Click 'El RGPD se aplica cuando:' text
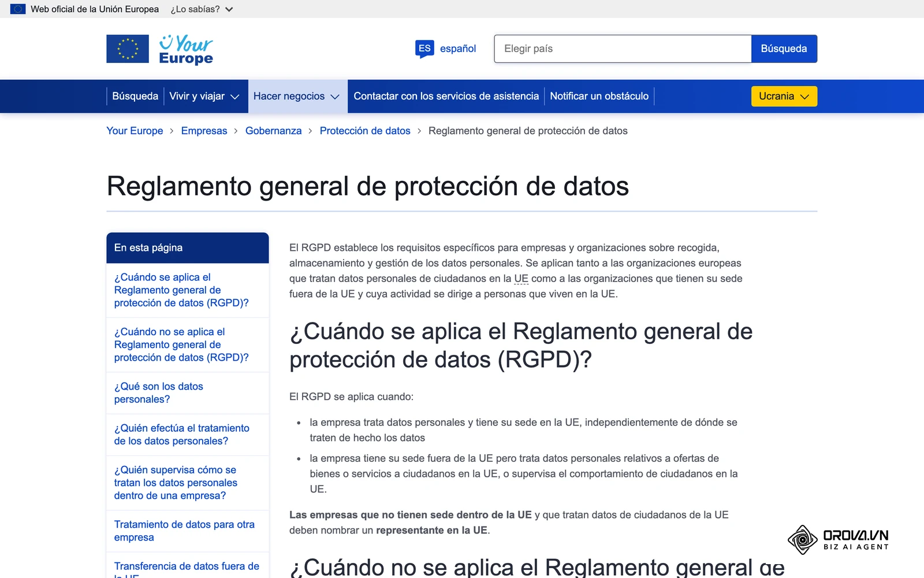 (x=351, y=397)
